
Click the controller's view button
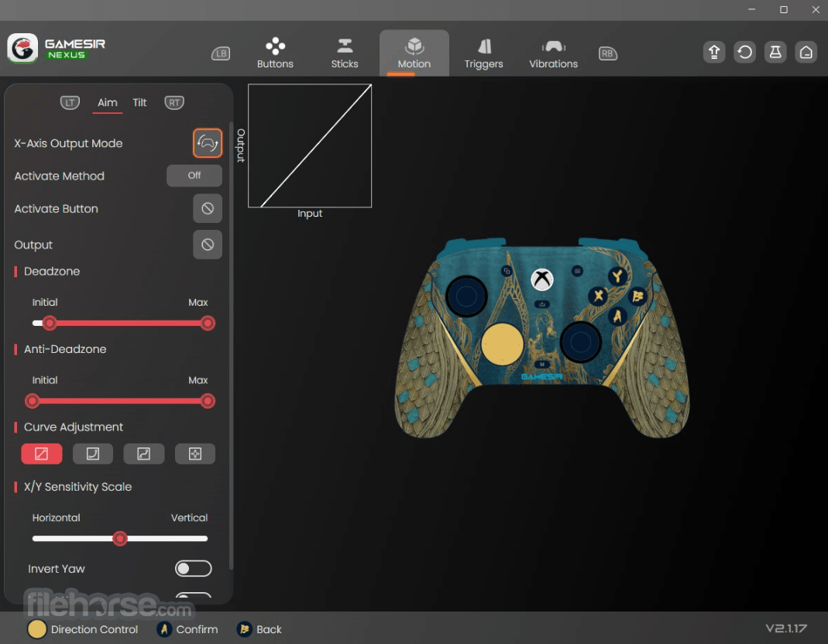click(507, 271)
